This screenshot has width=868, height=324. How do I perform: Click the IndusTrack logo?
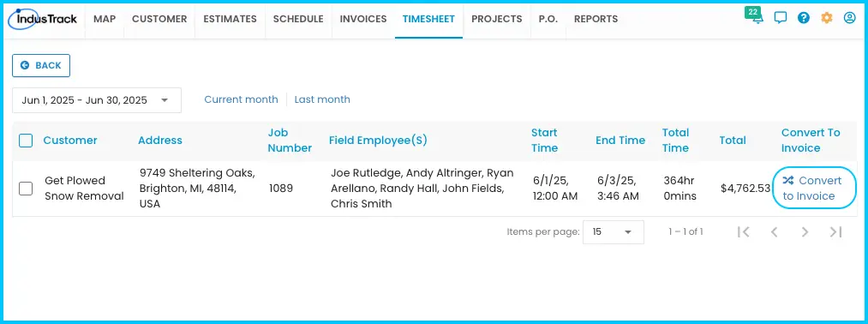coord(43,20)
